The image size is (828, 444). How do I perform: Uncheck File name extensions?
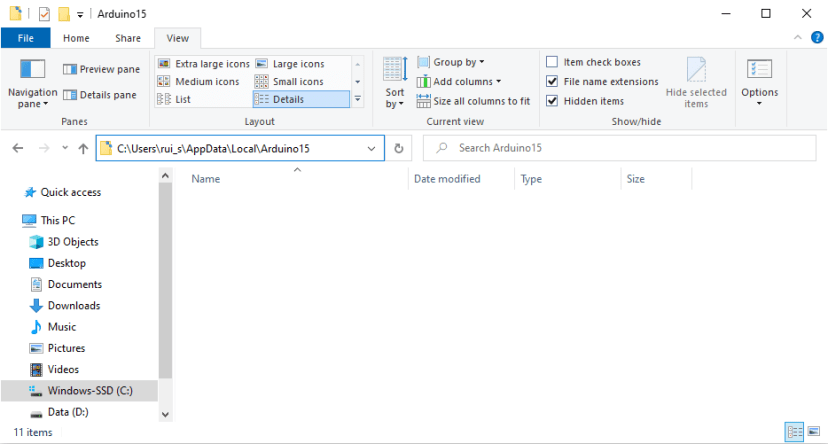pyautogui.click(x=552, y=82)
